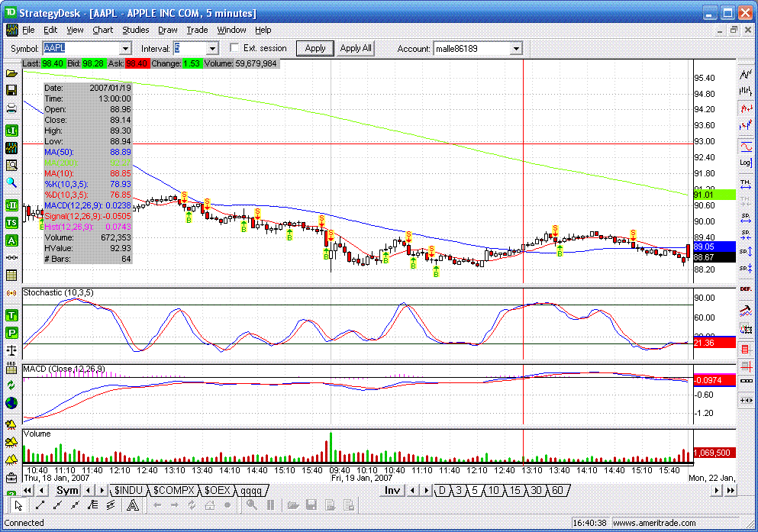Viewport: 758px width, 532px height.
Task: Click the globe icon in left toolbar
Action: click(11, 402)
